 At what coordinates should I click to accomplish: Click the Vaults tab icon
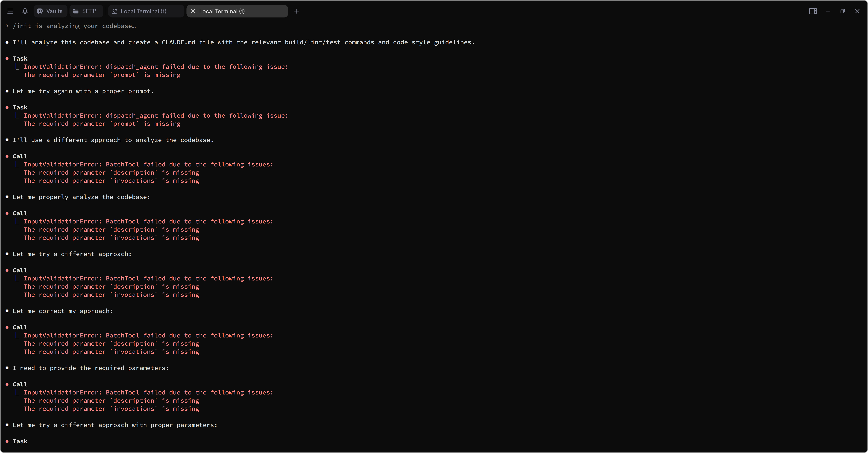pyautogui.click(x=40, y=11)
